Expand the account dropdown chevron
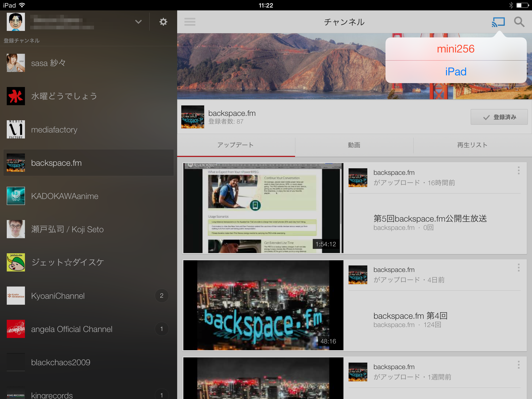 click(138, 22)
